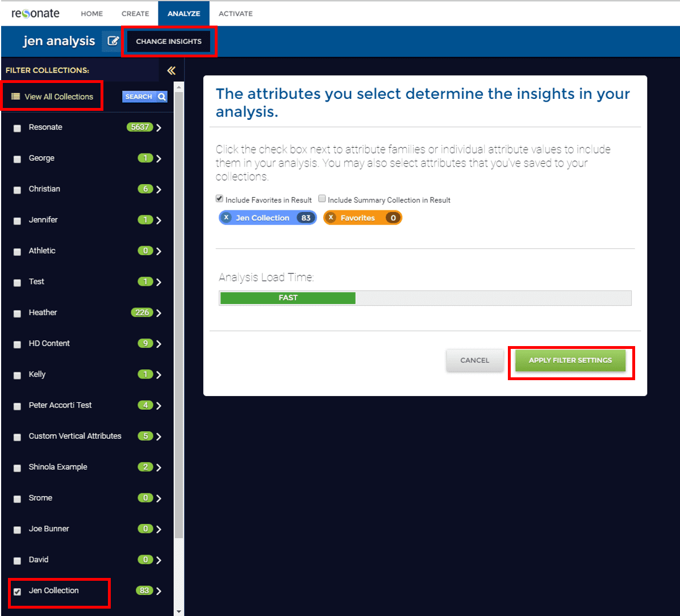The width and height of the screenshot is (680, 616).
Task: Remove Jen Collection tag using its X icon
Action: pos(227,218)
